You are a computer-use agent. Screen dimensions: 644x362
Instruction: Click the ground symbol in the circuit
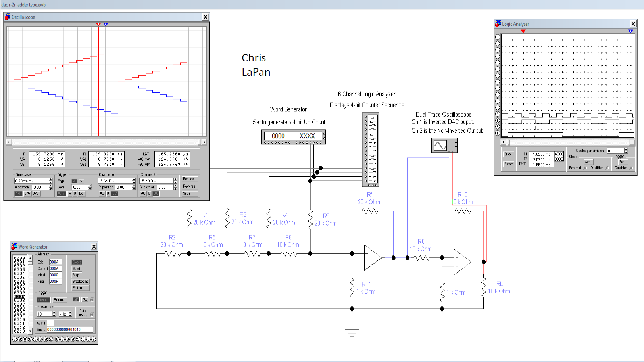[352, 332]
